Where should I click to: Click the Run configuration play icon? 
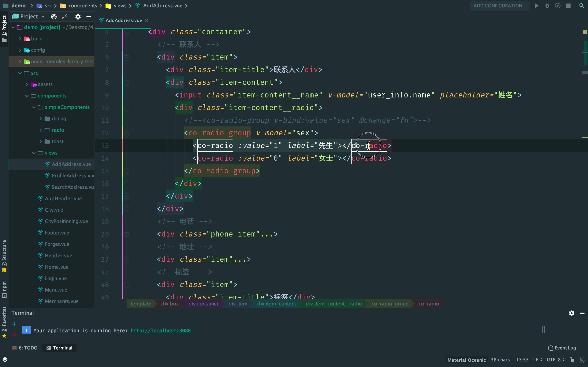click(536, 6)
